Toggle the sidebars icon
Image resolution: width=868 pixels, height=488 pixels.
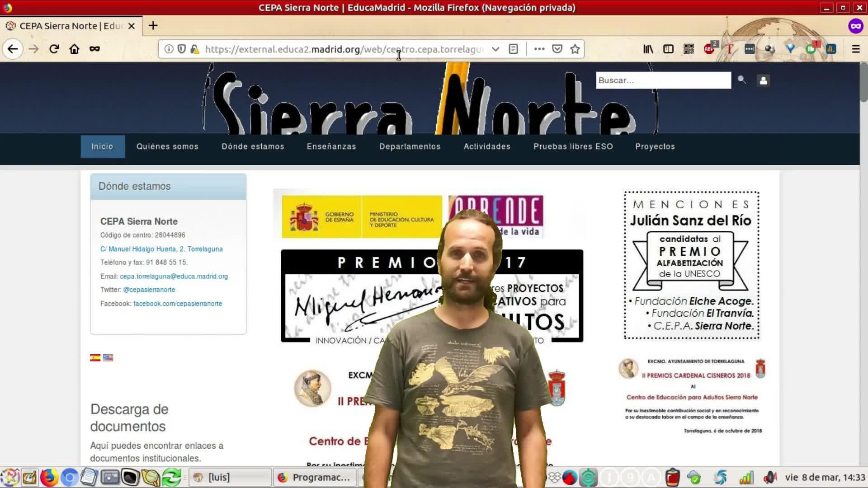coord(668,49)
